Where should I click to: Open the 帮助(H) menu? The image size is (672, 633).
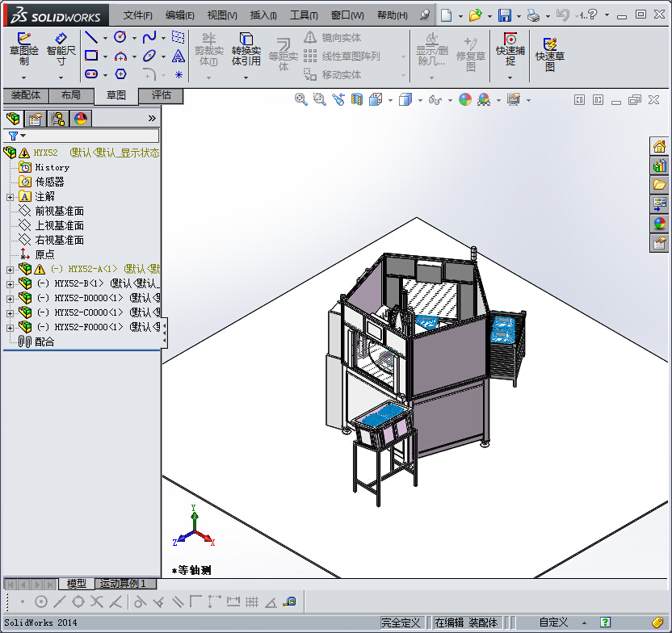[393, 15]
